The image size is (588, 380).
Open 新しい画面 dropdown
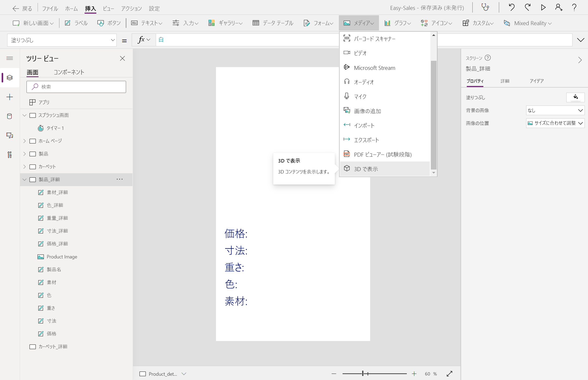pyautogui.click(x=33, y=23)
